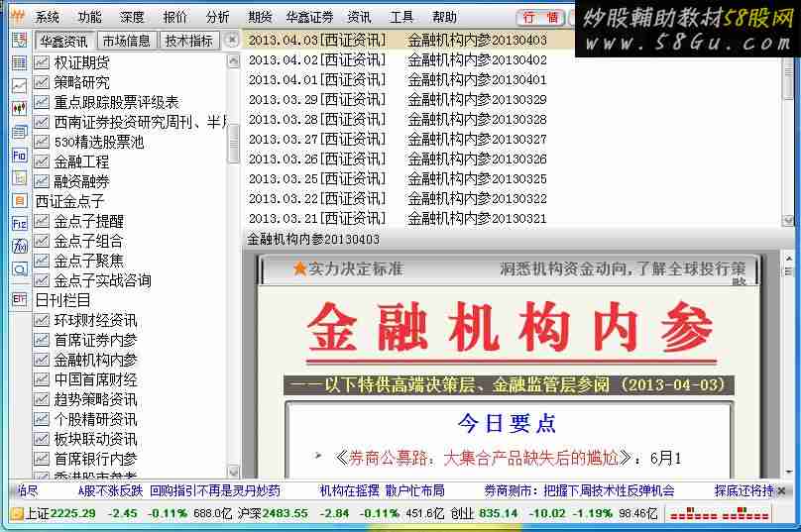
Task: Open the orange document sidebar icon
Action: 20,201
